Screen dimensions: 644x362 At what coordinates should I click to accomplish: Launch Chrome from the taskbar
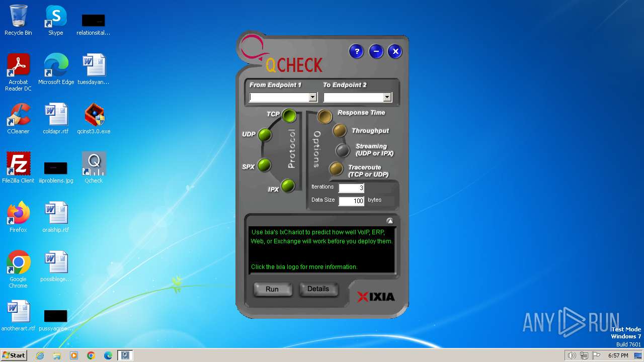click(91, 355)
